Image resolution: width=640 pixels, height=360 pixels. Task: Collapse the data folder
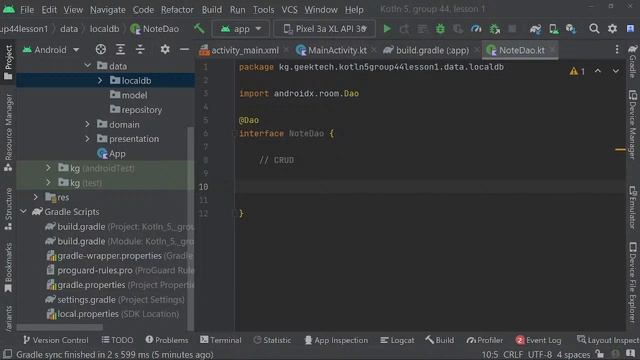click(87, 65)
